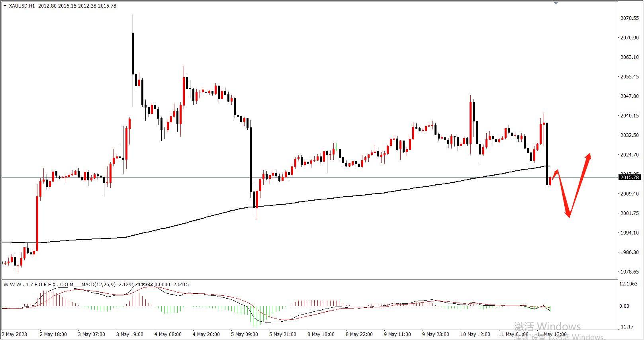
Task: Click the 9 May 11:00 time label
Action: click(x=397, y=334)
